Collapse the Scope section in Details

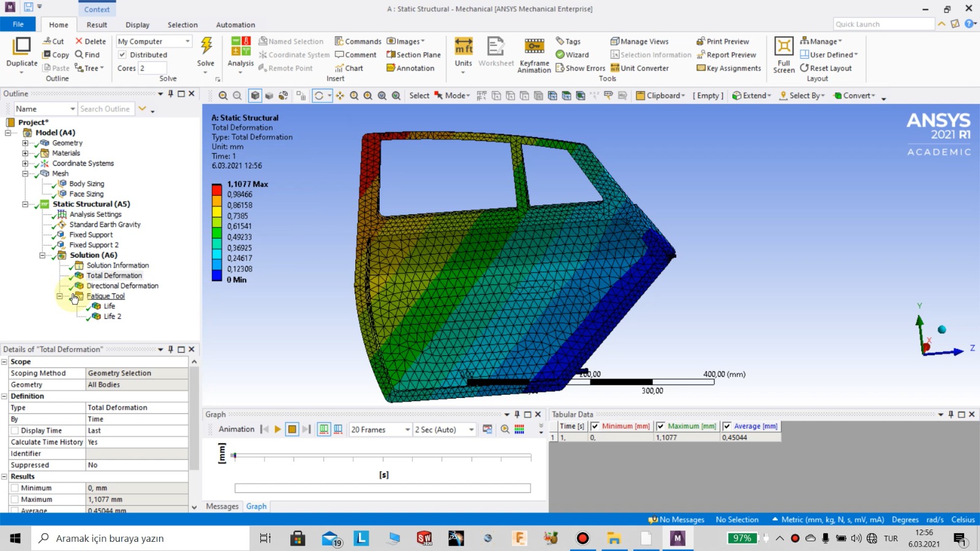4,362
